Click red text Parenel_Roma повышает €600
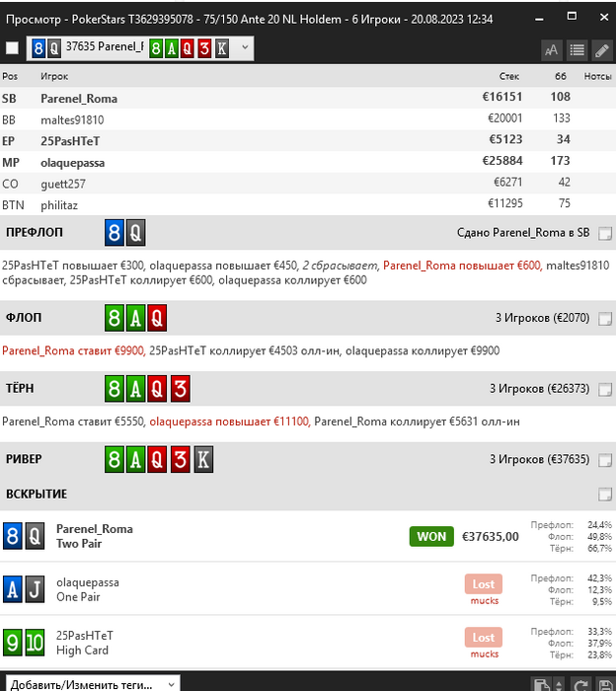Screen dimensions: 616x691 click(462, 266)
